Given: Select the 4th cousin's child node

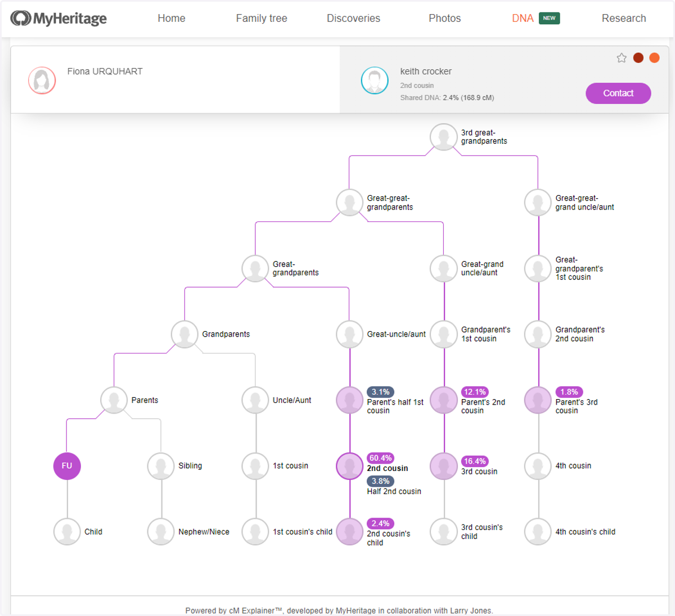Looking at the screenshot, I should click(538, 532).
